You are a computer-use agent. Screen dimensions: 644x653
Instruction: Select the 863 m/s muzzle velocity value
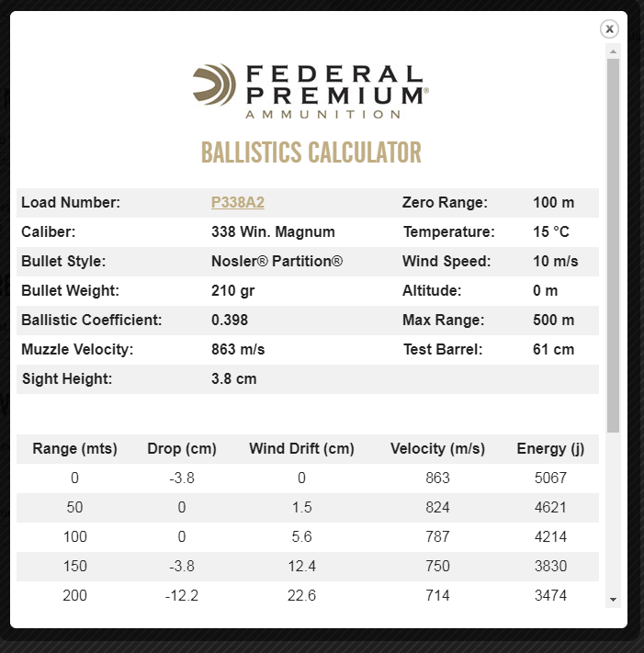pos(238,349)
